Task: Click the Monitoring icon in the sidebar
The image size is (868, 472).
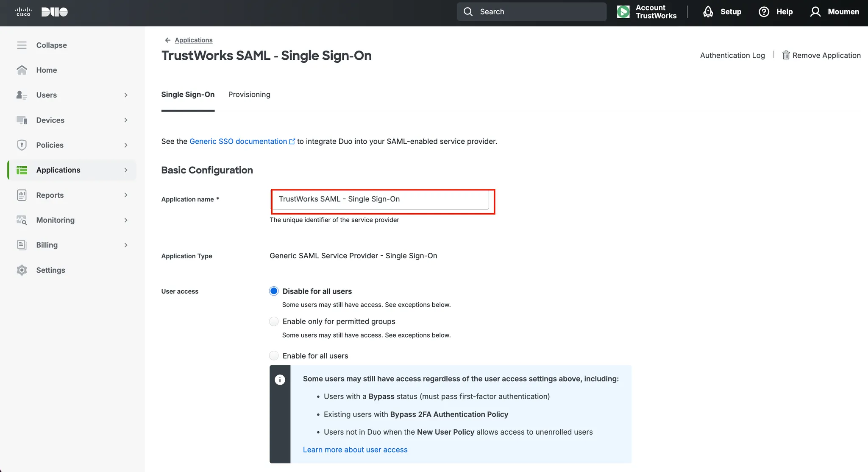Action: click(x=22, y=220)
